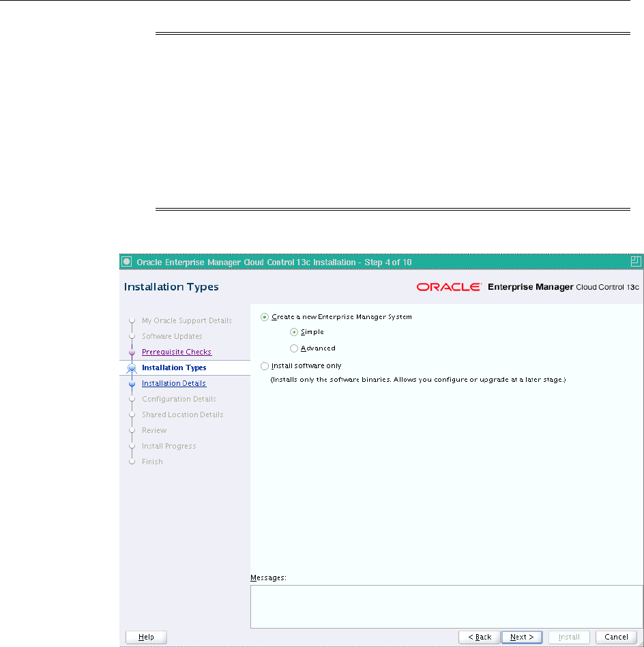Click the Prerequisite Checks purple step bullet
Screen dimensions: 644x647
[x=132, y=352]
